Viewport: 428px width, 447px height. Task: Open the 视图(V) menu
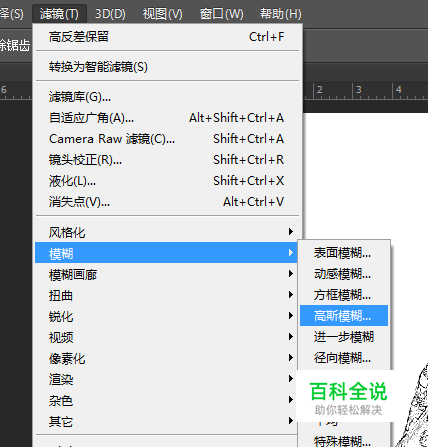(x=163, y=14)
